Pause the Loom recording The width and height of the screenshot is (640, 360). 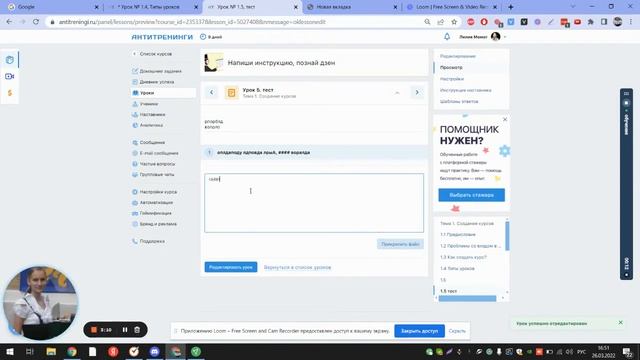point(125,329)
